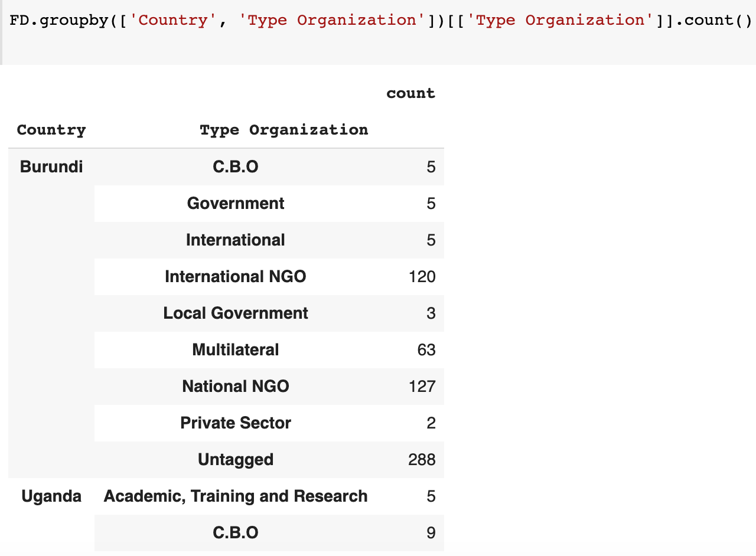
Task: Select the 'Country' text in the code
Action: [172, 19]
